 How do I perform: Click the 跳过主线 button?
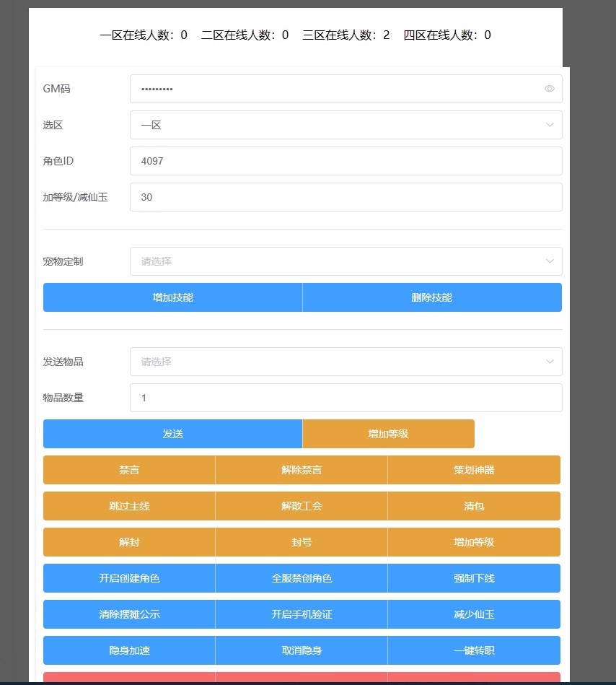tap(129, 506)
